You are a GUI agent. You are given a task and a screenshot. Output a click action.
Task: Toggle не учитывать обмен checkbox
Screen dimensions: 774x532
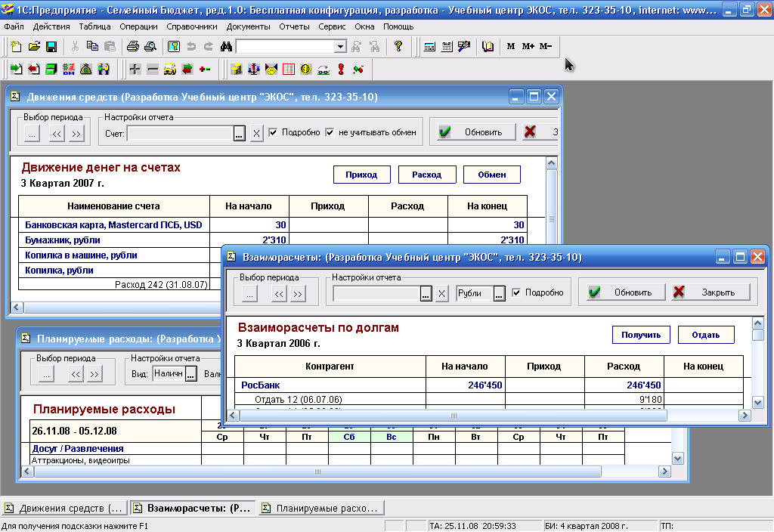(330, 132)
